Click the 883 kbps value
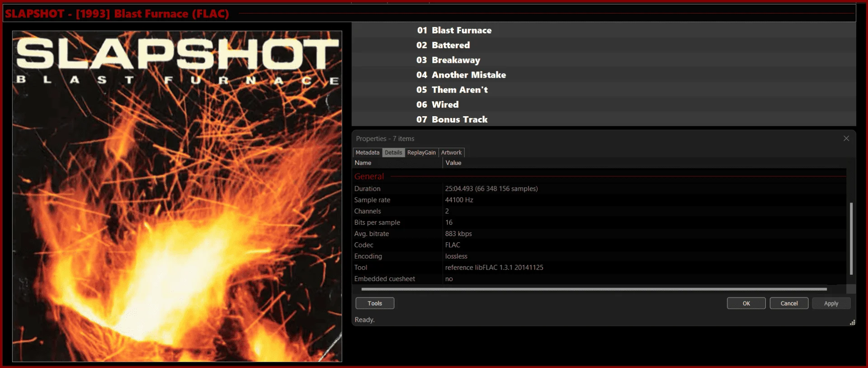The height and width of the screenshot is (368, 868). click(458, 234)
